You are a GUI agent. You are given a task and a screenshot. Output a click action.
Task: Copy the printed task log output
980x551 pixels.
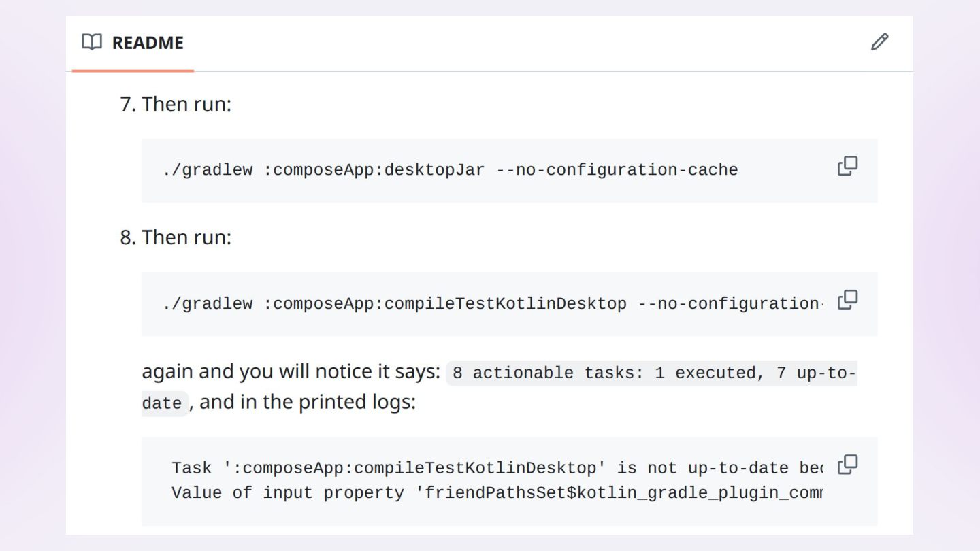847,465
